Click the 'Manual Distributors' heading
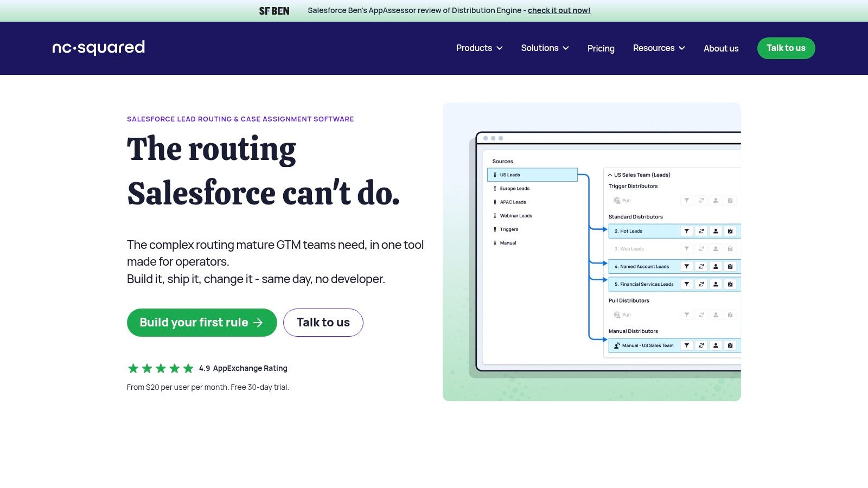This screenshot has height=488, width=868. point(633,331)
